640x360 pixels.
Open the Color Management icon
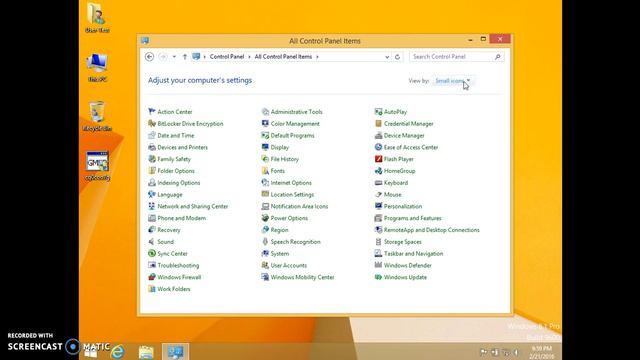(x=265, y=123)
